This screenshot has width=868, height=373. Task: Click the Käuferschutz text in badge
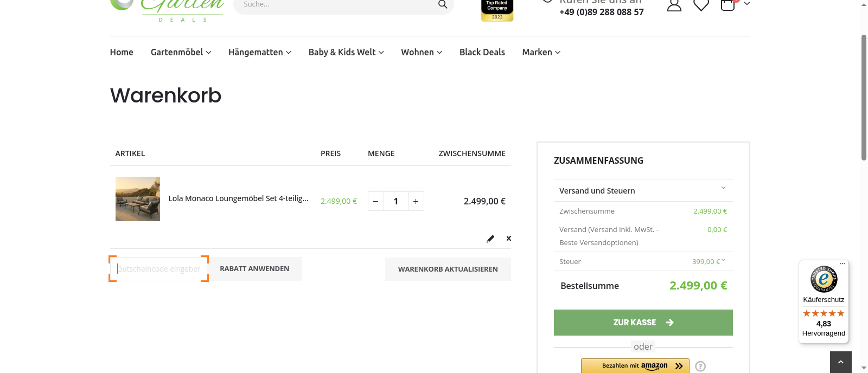point(824,300)
